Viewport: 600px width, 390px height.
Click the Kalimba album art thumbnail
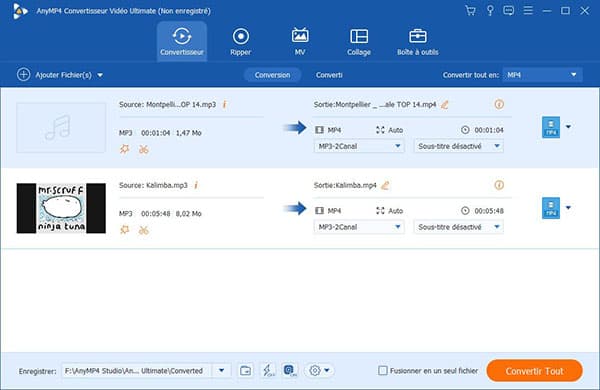tap(61, 208)
